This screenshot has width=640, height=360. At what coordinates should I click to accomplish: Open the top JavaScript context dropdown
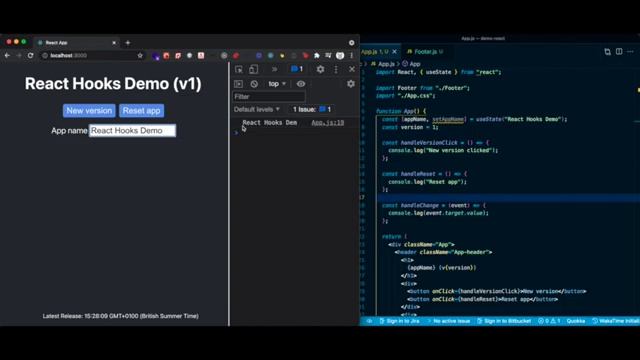tap(277, 84)
